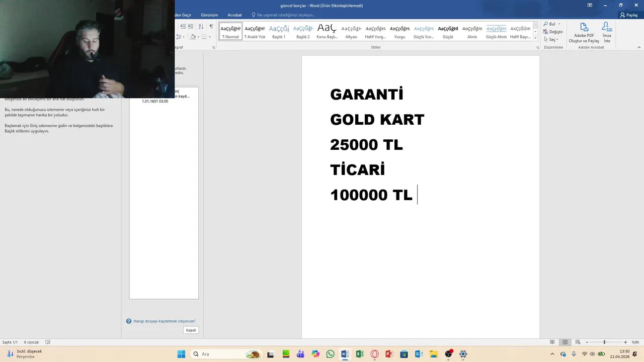
Task: Open the borders dropdown arrow
Action: tap(210, 37)
